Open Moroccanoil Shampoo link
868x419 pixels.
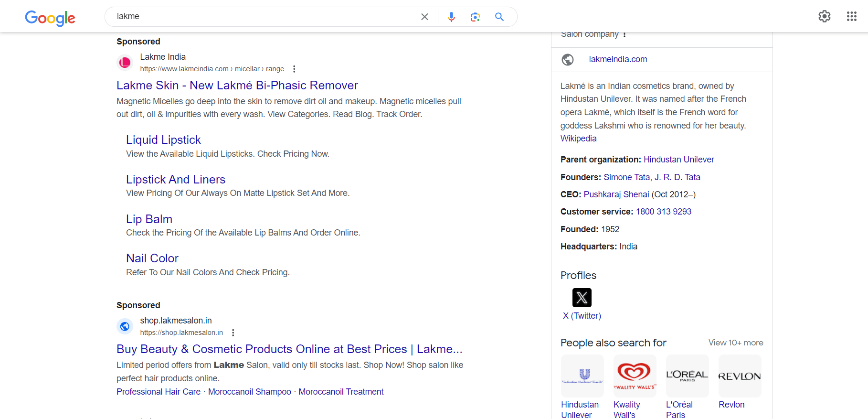pos(250,392)
